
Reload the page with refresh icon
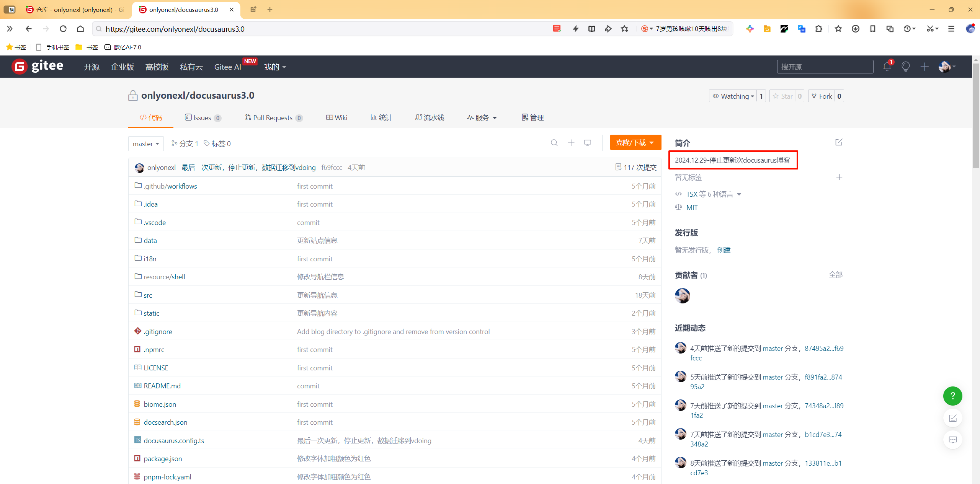pos(63,29)
